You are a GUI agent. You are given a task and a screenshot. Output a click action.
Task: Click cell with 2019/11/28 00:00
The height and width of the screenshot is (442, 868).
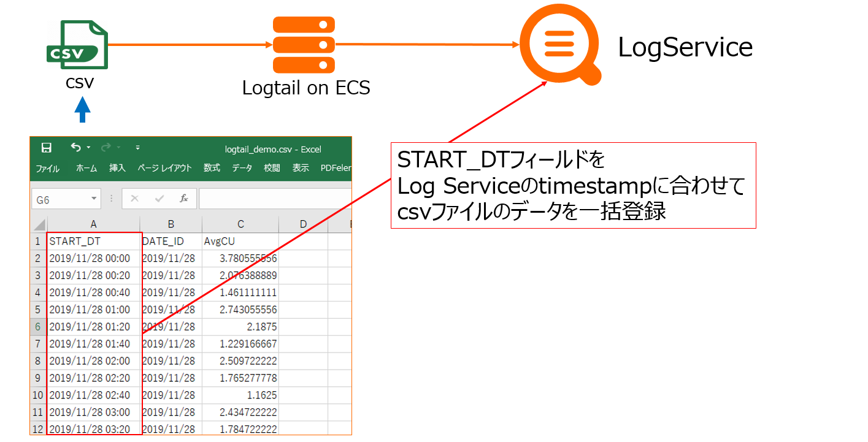pyautogui.click(x=94, y=259)
